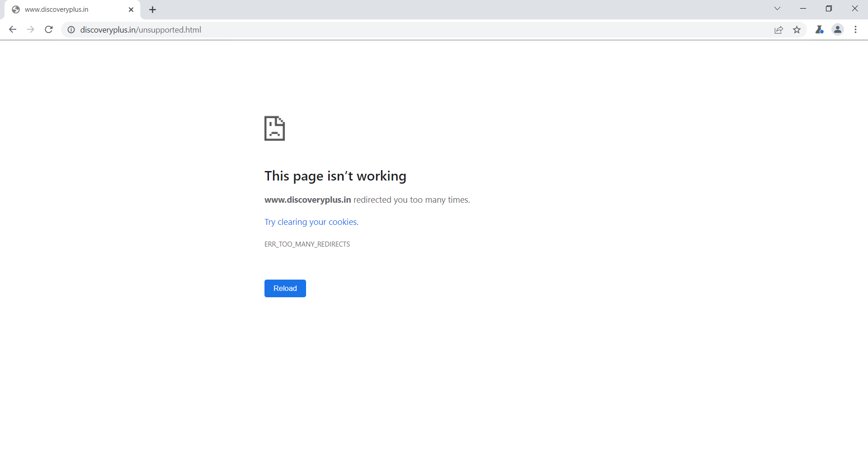
Task: Click the reload page icon in toolbar
Action: pos(48,29)
